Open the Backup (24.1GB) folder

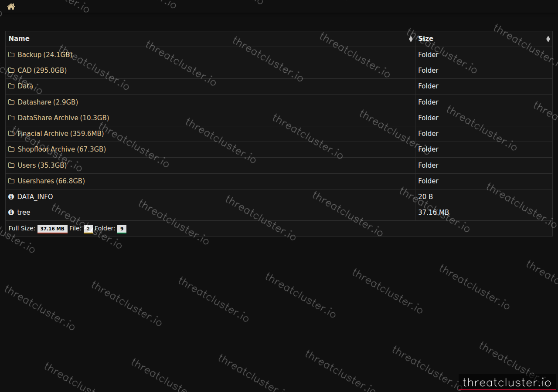click(x=45, y=55)
